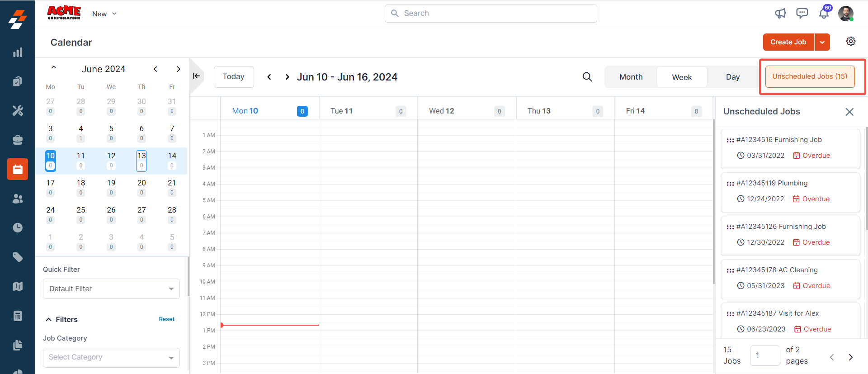This screenshot has height=374, width=868.
Task: Expand the Default Filter dropdown
Action: (x=111, y=289)
